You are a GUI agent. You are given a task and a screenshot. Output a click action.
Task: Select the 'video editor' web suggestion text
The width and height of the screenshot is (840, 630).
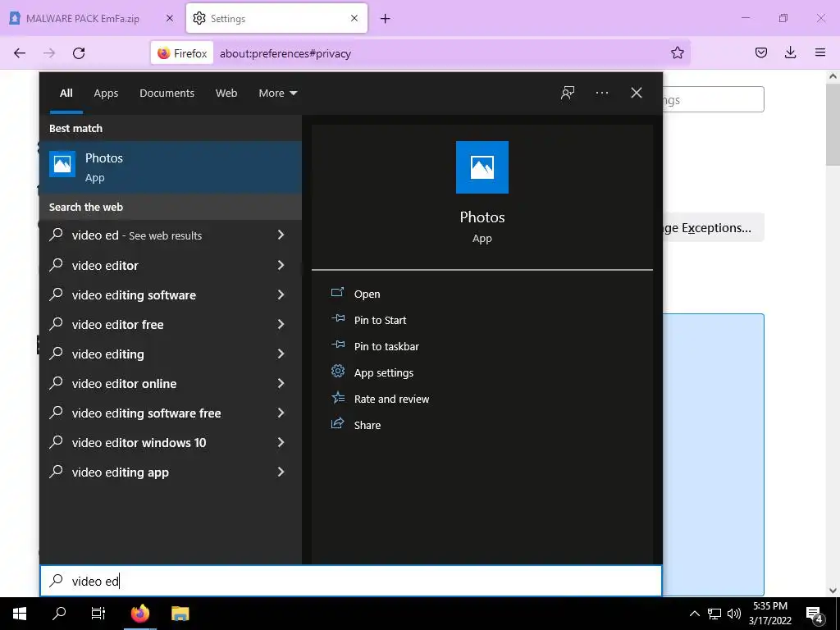click(105, 265)
